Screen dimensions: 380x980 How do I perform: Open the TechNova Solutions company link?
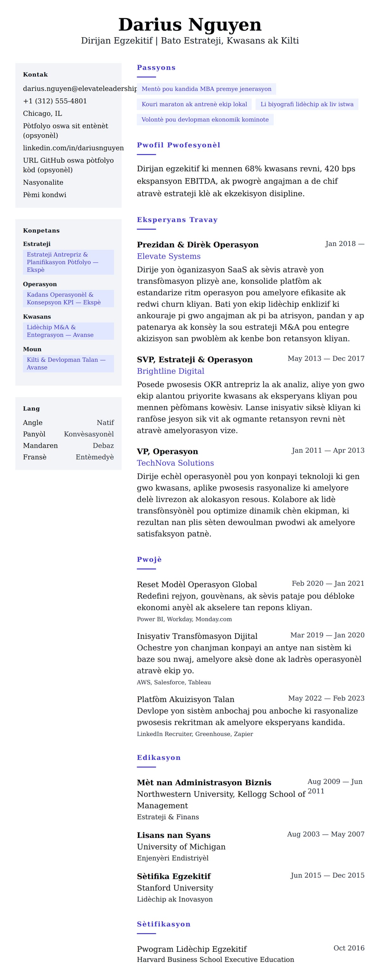175,463
